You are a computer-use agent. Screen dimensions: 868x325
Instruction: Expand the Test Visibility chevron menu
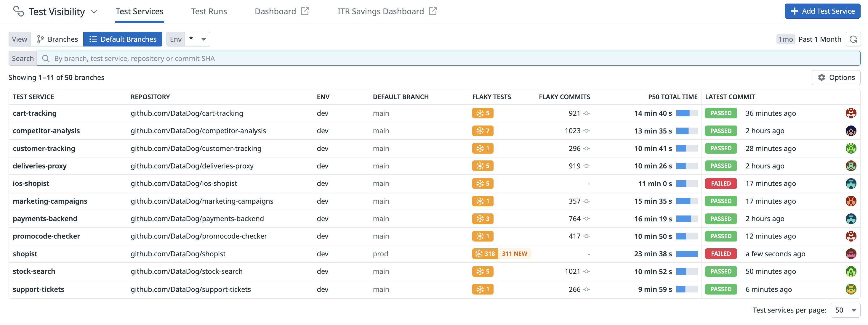(94, 12)
